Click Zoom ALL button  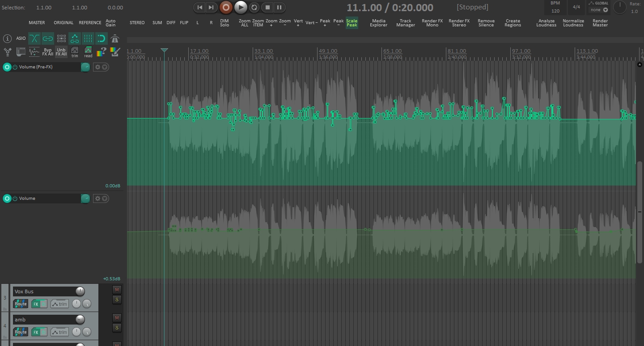(245, 23)
